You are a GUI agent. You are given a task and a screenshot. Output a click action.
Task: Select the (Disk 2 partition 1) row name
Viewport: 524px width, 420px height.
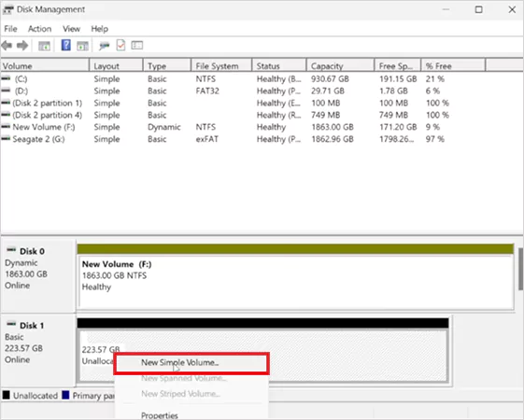(x=47, y=104)
